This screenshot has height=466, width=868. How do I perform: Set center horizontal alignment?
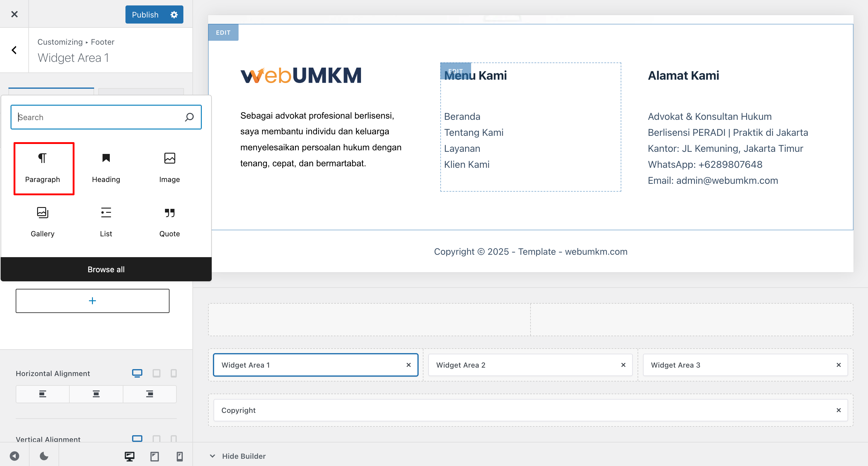coord(96,394)
